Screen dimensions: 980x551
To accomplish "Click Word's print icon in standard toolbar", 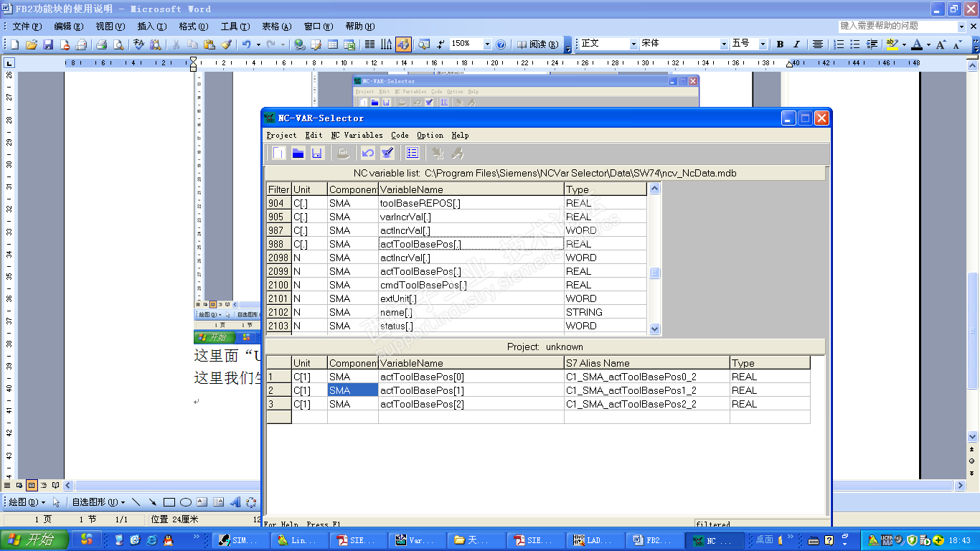I will pos(101,44).
